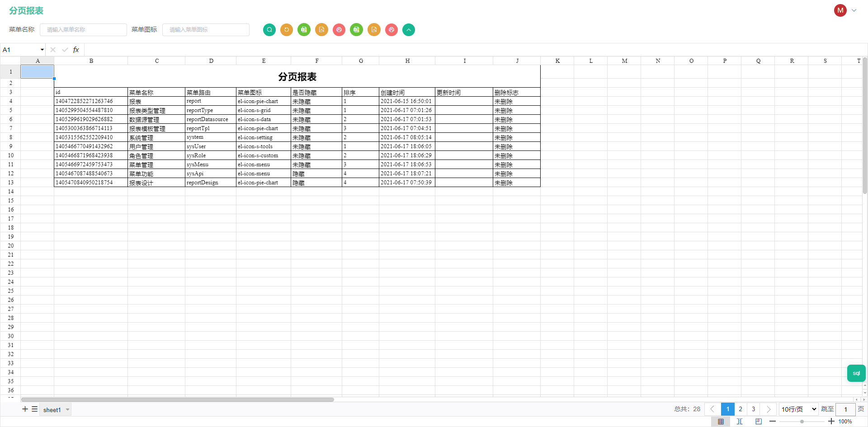This screenshot has width=868, height=427.
Task: Click the first green Excel export icon
Action: [304, 30]
